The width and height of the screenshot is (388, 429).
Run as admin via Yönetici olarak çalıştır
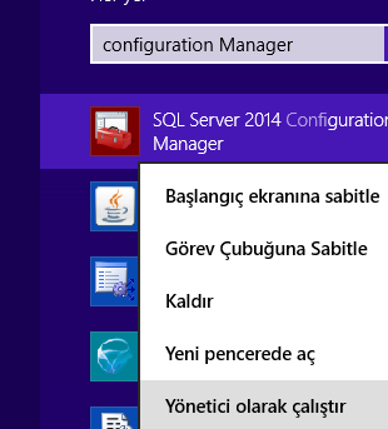point(256,406)
